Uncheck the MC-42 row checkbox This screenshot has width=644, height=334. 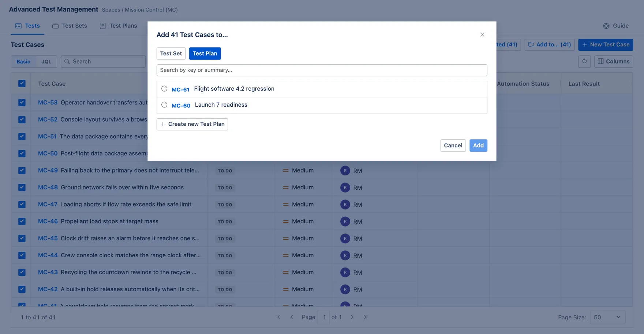point(22,289)
